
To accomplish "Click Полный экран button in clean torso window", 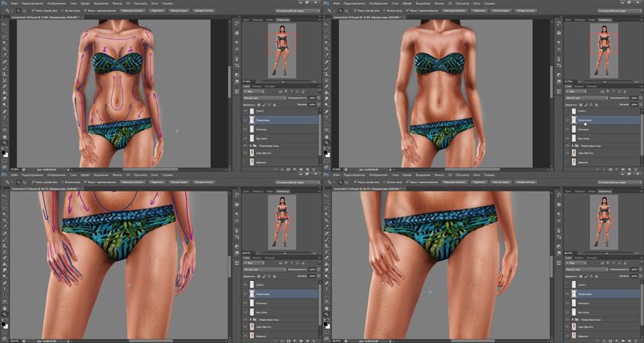I will pos(500,10).
